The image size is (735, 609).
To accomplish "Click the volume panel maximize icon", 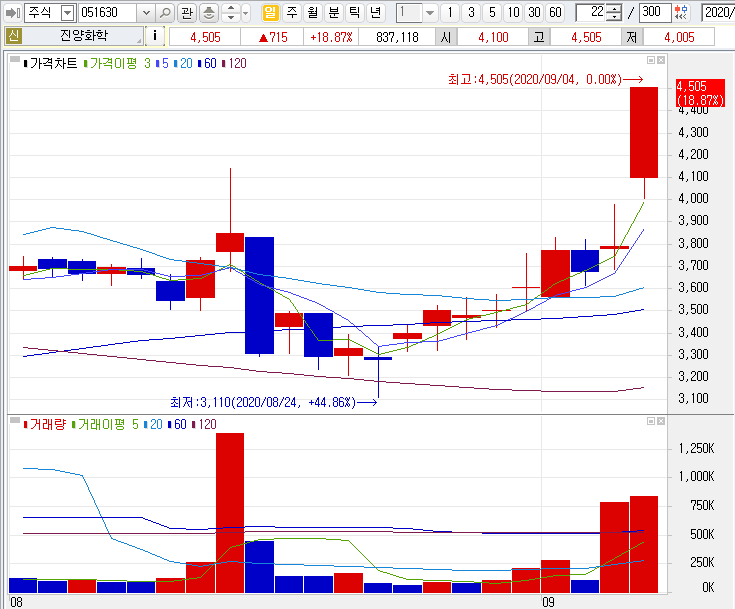I will (x=651, y=421).
